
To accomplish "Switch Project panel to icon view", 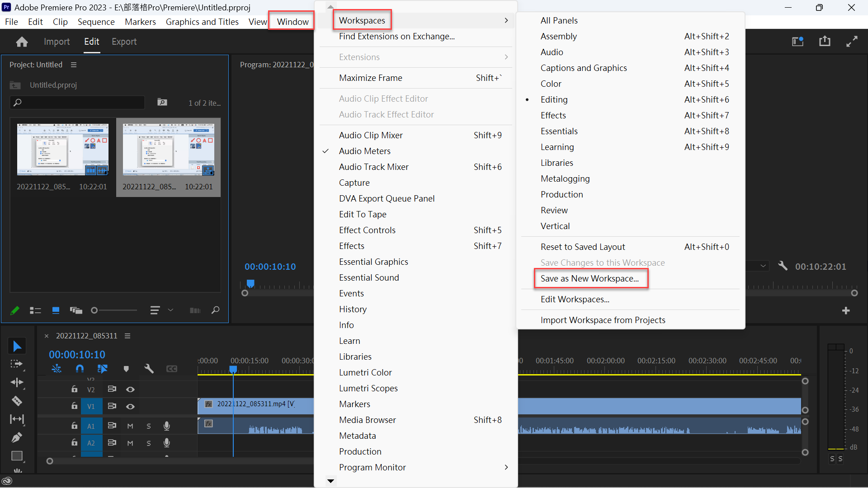I will 56,310.
